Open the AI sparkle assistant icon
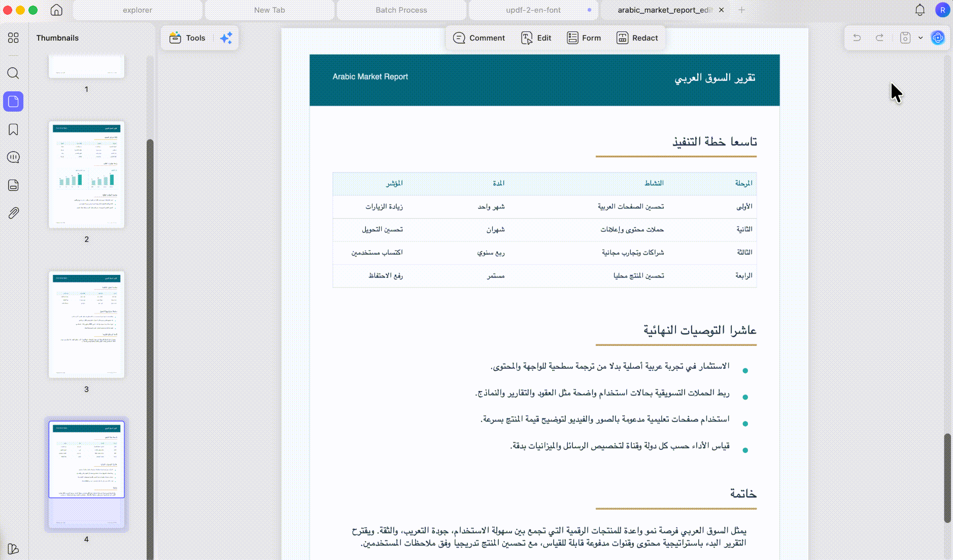Screen dimensions: 953x560 (226, 38)
